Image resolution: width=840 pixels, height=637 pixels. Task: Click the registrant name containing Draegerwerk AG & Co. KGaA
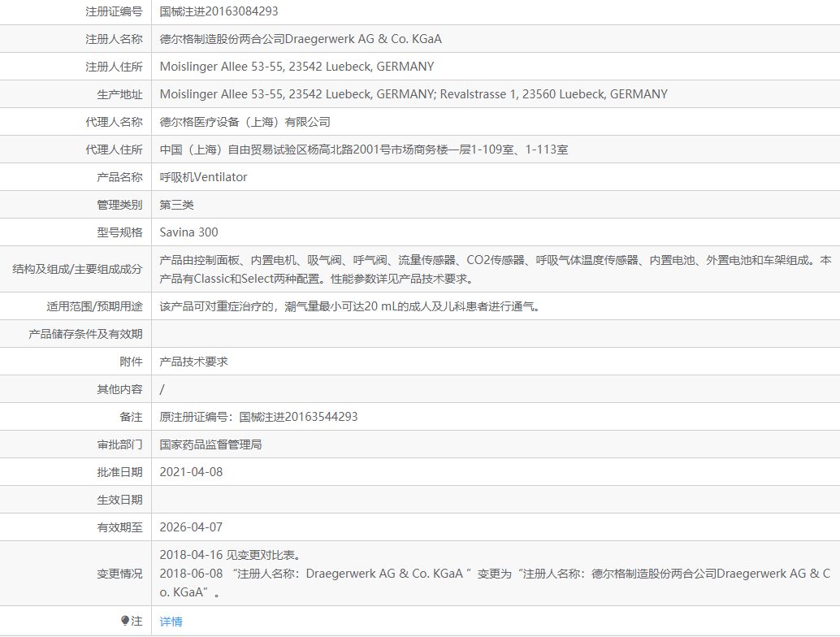click(301, 39)
